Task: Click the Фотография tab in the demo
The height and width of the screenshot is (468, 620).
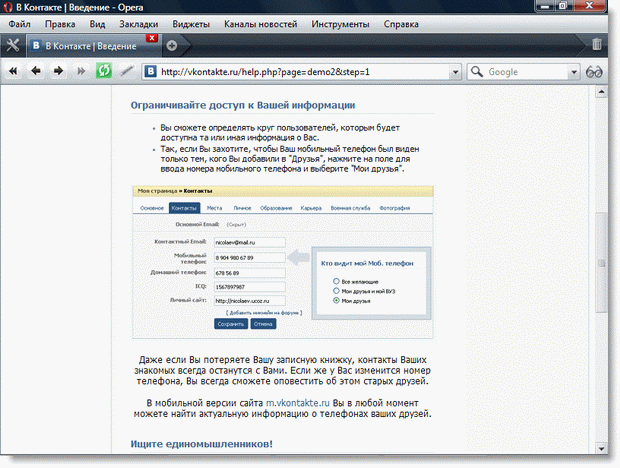Action: pyautogui.click(x=395, y=208)
